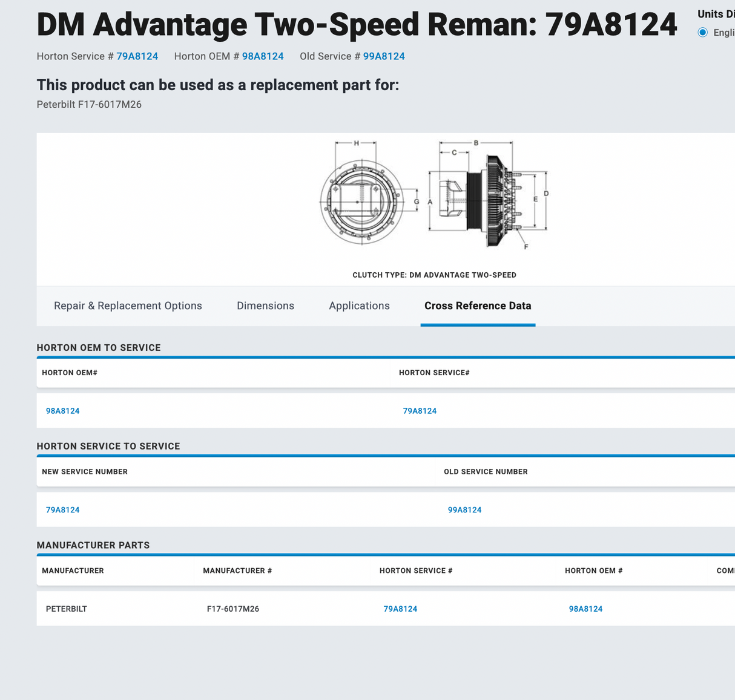Click the MANUFACTURER column header
Screen dimensions: 735x700
tap(73, 571)
